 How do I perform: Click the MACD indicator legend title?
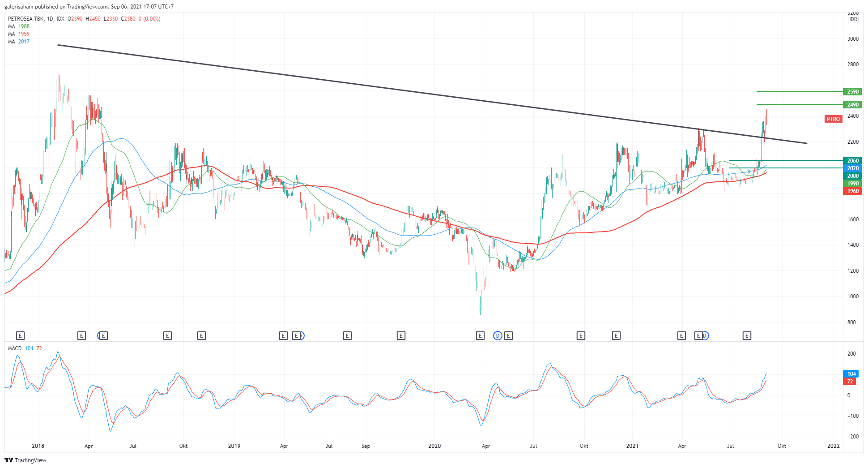click(x=14, y=348)
